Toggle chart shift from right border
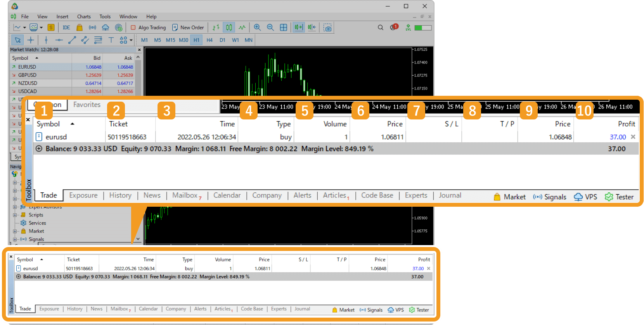The width and height of the screenshot is (644, 325). point(312,28)
